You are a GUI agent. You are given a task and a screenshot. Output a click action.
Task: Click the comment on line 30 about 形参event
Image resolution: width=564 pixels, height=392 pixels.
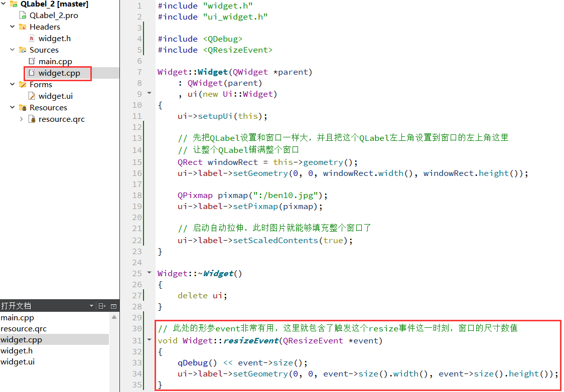(337, 328)
